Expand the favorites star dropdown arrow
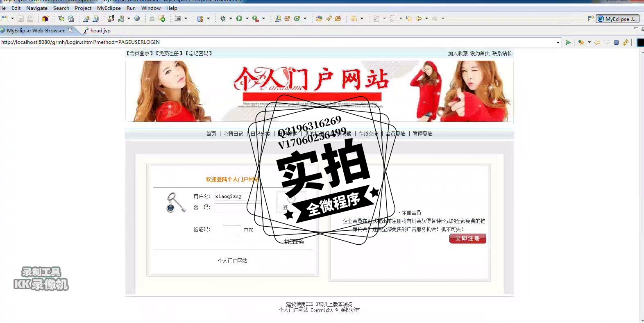Image resolution: width=644 pixels, height=323 pixels. (x=589, y=42)
